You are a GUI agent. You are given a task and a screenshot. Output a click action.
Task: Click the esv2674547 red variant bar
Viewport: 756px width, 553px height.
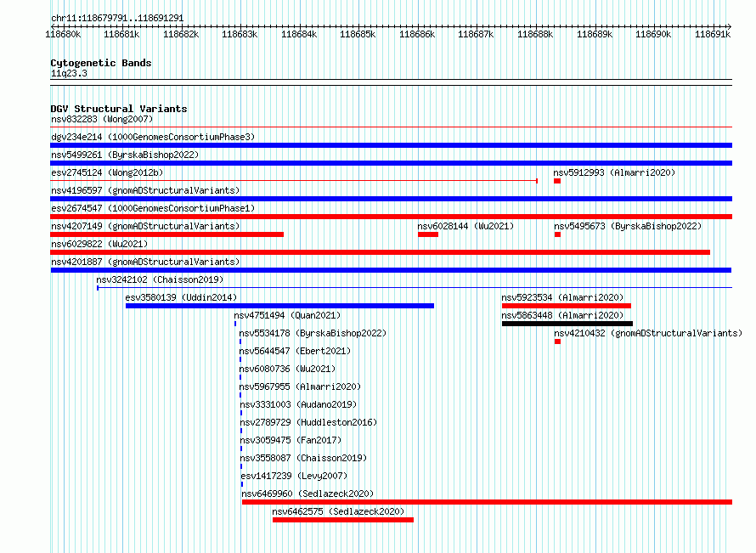[391, 217]
